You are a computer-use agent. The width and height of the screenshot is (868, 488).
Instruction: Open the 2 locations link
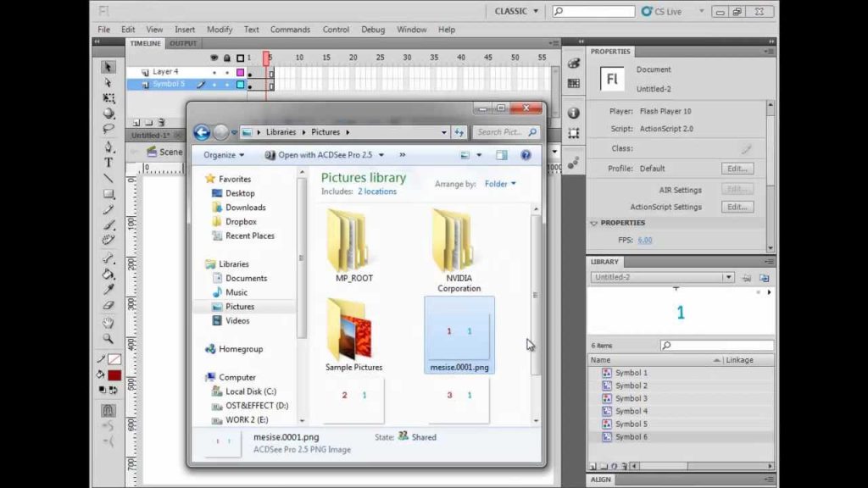(x=377, y=191)
